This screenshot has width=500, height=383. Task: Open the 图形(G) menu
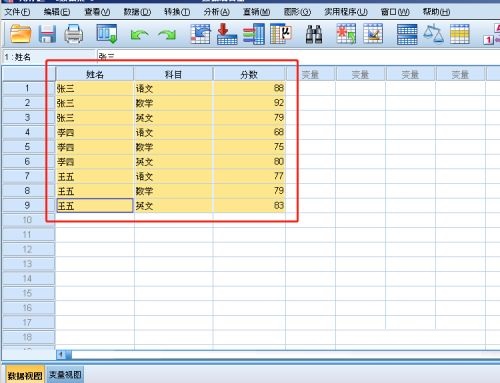click(x=297, y=12)
